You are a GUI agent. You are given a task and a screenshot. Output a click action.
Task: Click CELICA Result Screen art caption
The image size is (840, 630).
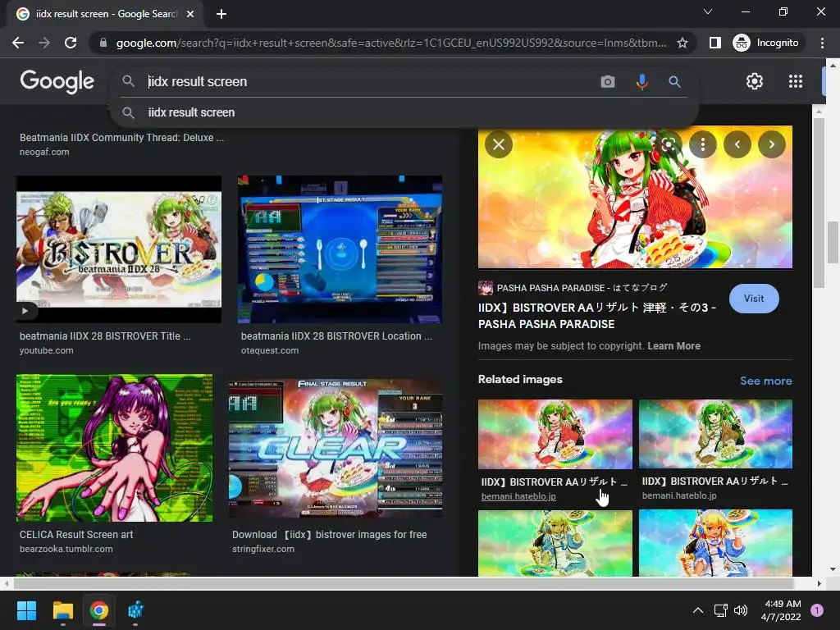point(76,535)
